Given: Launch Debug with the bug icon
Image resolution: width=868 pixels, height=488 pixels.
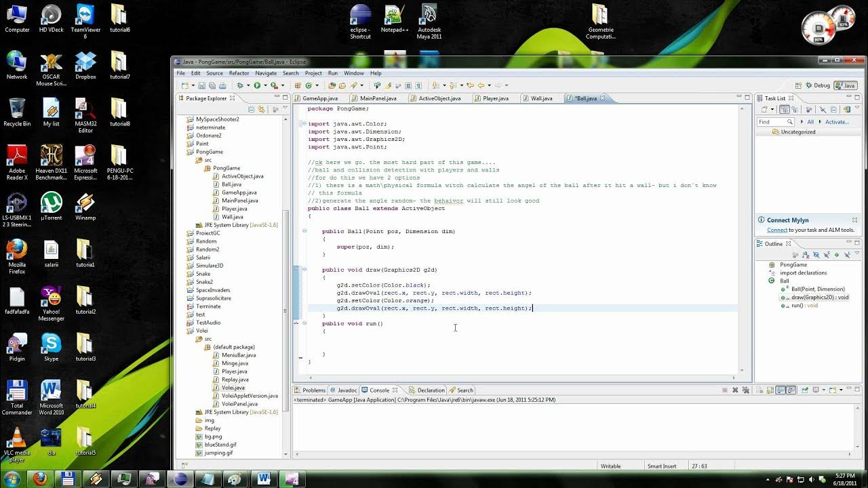Looking at the screenshot, I should [240, 85].
